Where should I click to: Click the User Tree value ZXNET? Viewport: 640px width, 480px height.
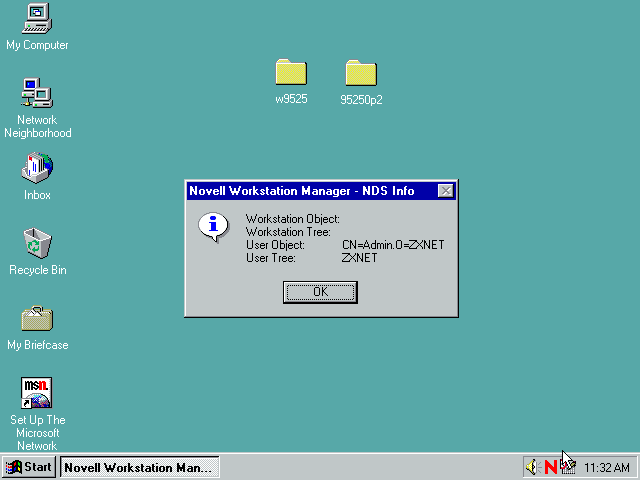[360, 258]
